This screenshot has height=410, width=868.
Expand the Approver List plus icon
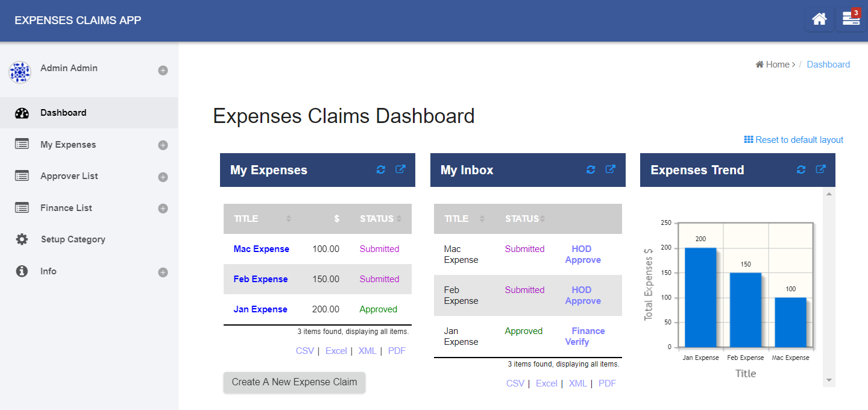[x=163, y=177]
